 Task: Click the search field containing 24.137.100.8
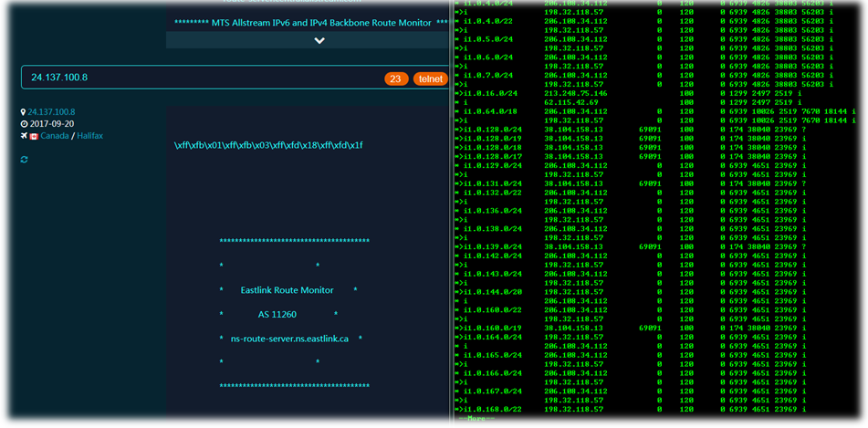pyautogui.click(x=235, y=78)
